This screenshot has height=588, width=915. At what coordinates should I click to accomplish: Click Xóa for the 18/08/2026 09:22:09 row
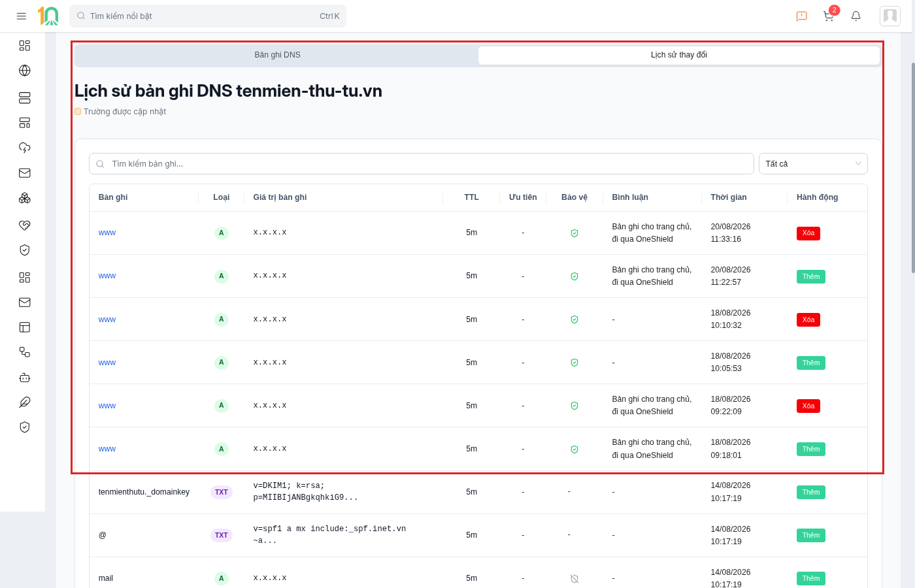point(808,406)
